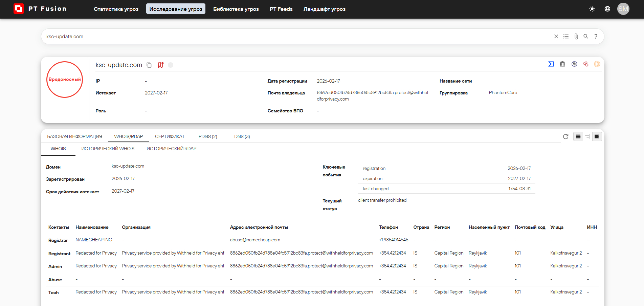Select the WHOIS/RDAP tab
644x306 pixels.
(x=128, y=136)
